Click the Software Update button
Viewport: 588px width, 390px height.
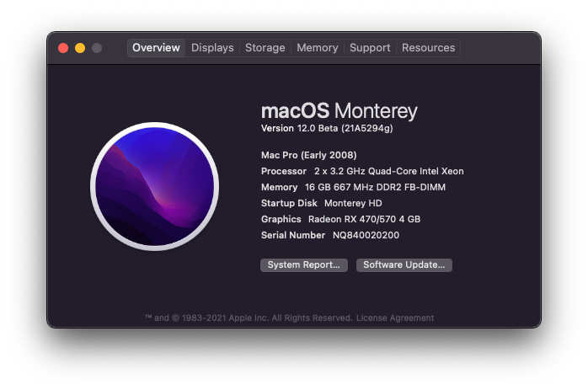(x=404, y=265)
